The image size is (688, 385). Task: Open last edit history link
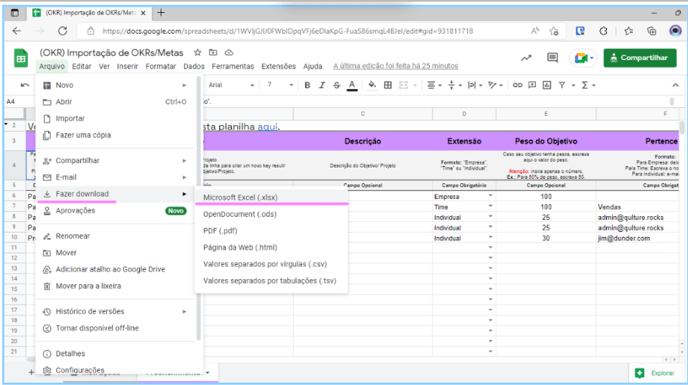[x=395, y=66]
